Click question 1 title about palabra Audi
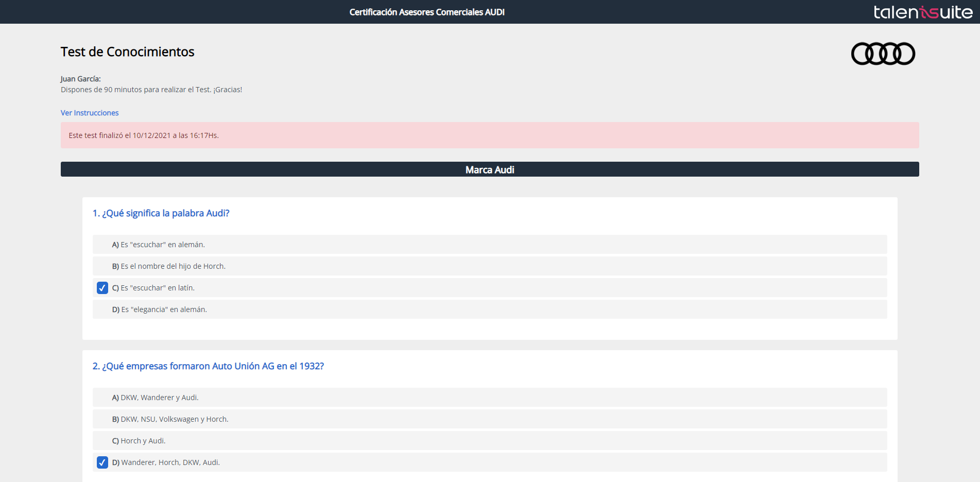Screen dimensions: 980x482 tap(161, 213)
